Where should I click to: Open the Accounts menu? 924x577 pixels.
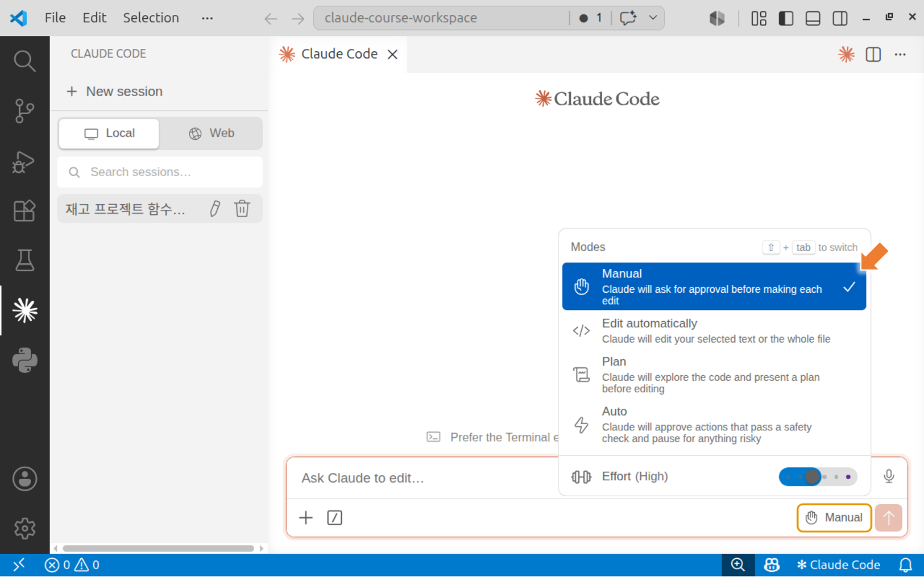pyautogui.click(x=24, y=479)
